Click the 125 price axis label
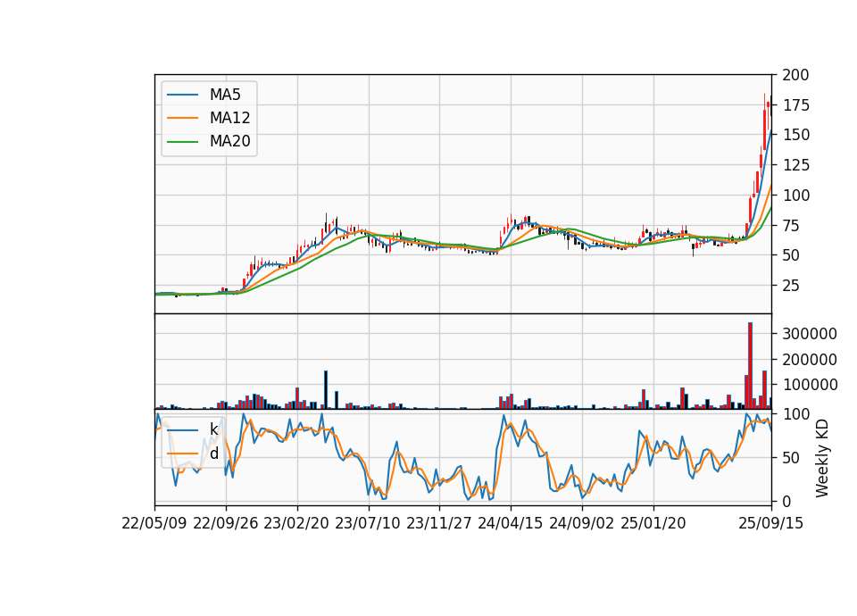This screenshot has width=857, height=616. coord(795,165)
